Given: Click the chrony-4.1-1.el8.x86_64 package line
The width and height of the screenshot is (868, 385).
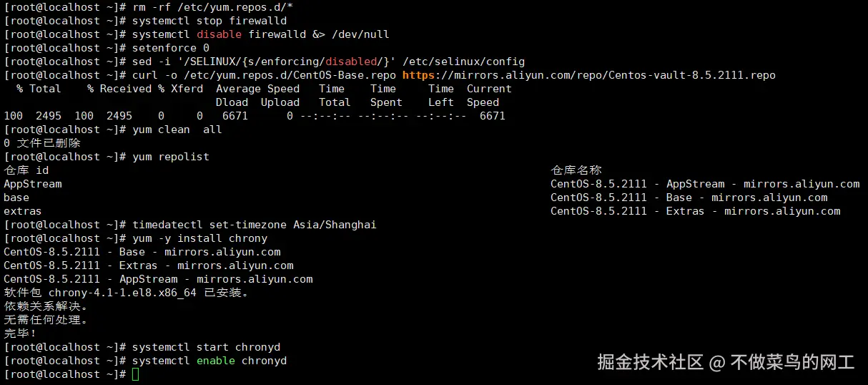Looking at the screenshot, I should (x=126, y=293).
